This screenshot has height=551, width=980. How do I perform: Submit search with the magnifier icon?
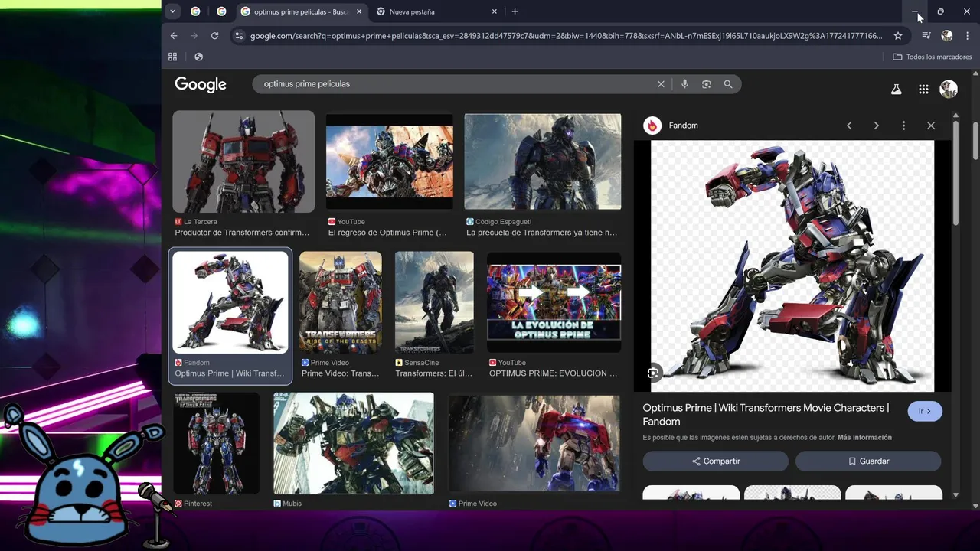click(x=728, y=84)
